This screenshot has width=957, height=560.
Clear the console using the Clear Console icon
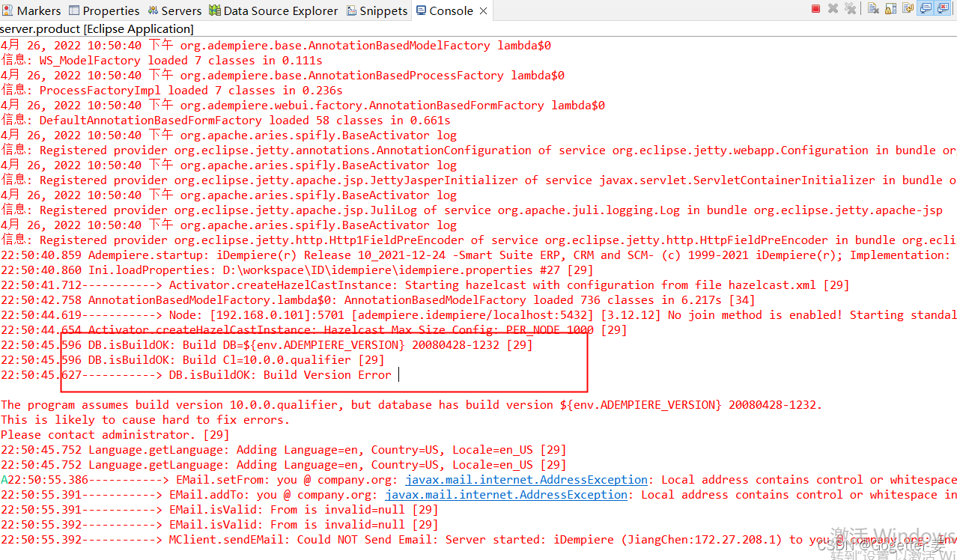click(x=872, y=8)
